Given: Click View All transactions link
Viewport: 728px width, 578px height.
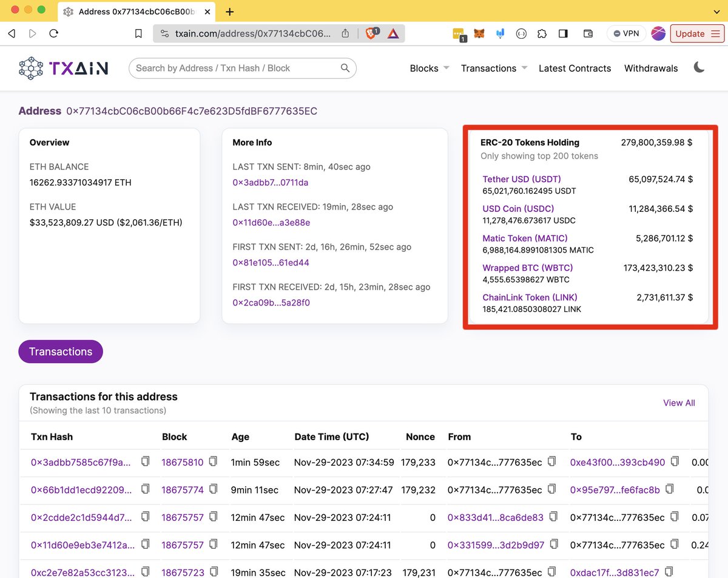Looking at the screenshot, I should coord(679,403).
